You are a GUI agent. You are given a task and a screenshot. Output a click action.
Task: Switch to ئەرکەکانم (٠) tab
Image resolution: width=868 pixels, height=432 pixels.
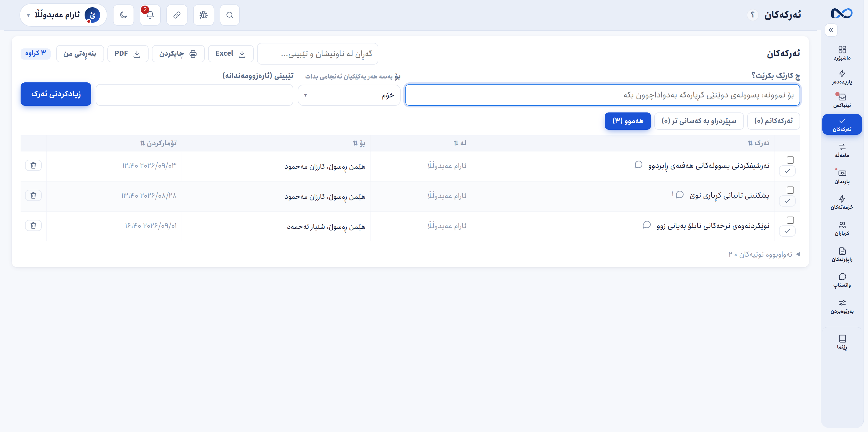(773, 121)
